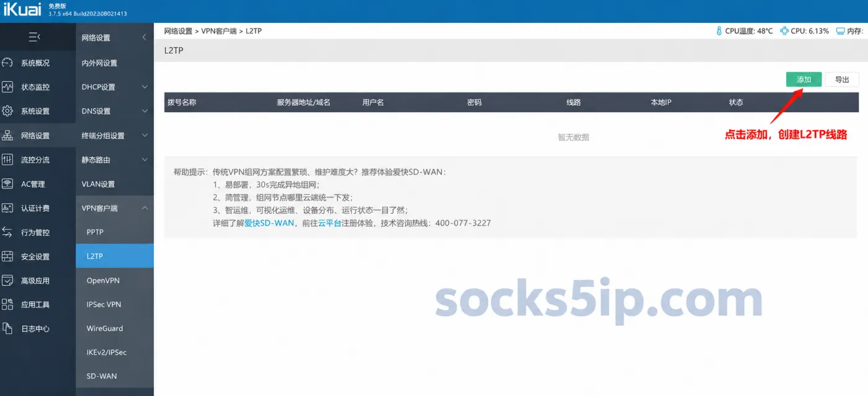Click the 线路 column header
The image size is (868, 396).
pos(573,102)
